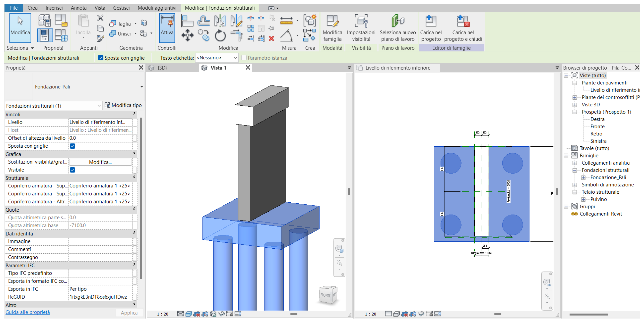Open Testo etichetta dropdown

pyautogui.click(x=217, y=58)
